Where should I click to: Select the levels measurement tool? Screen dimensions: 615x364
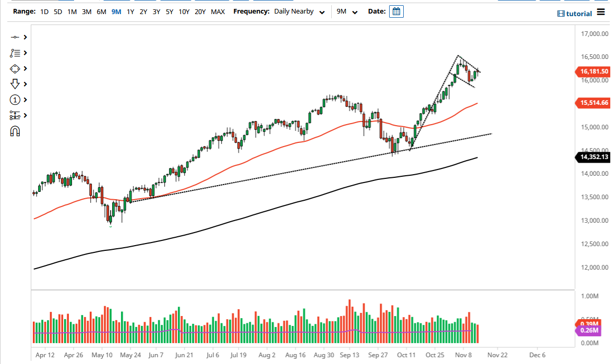(14, 115)
